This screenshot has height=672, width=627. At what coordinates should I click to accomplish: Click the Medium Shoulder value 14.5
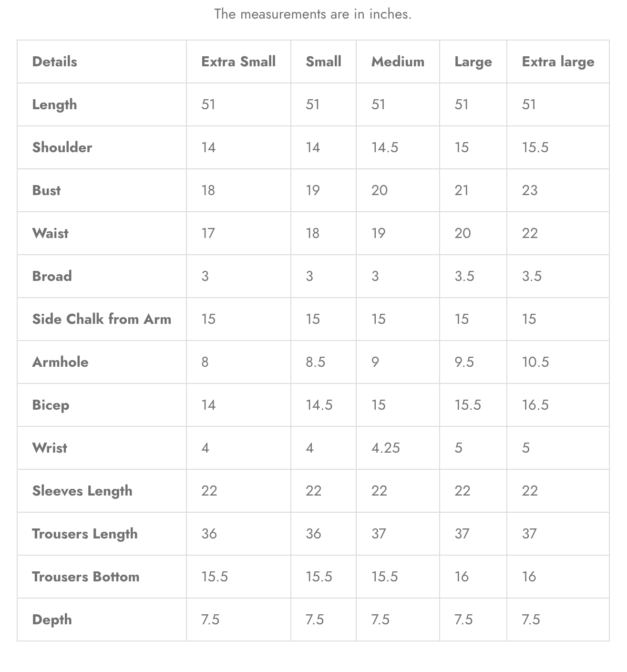tap(384, 147)
